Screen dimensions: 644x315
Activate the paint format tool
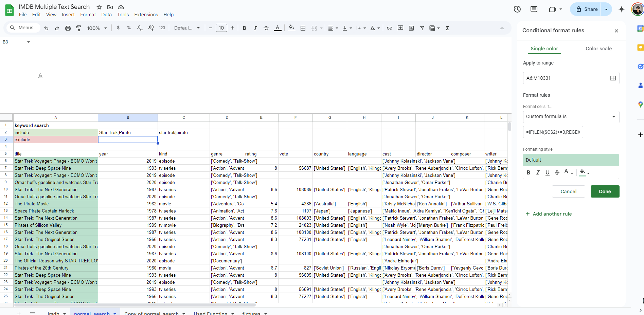(78, 28)
